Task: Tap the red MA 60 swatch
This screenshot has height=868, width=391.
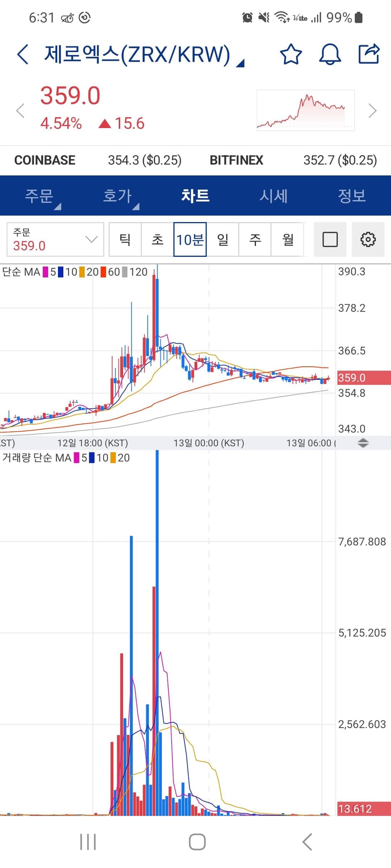Action: (103, 272)
